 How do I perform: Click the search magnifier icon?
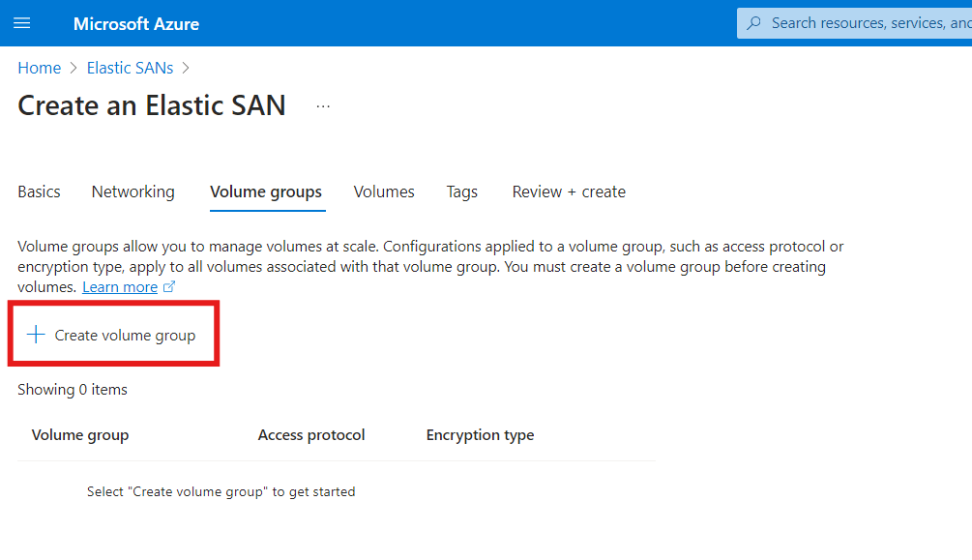(753, 23)
